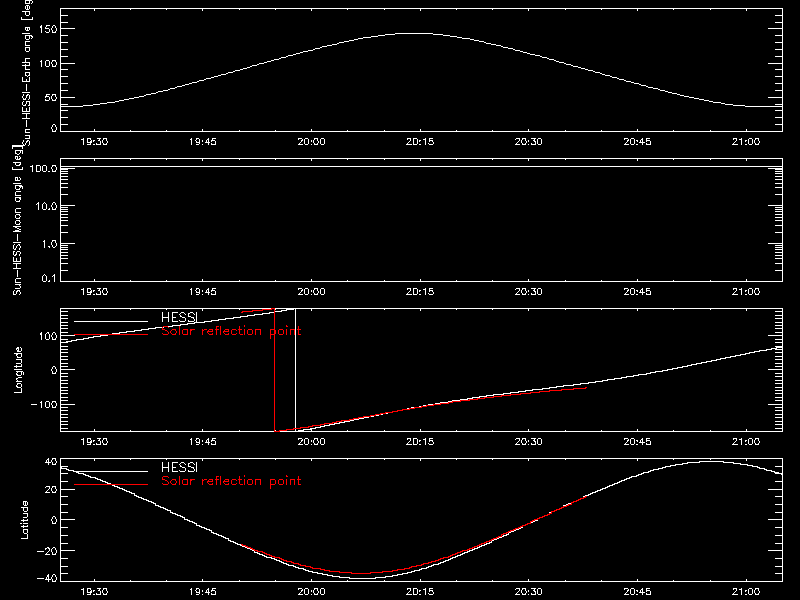Viewport: 800px width, 600px height.
Task: Click 21:00 time label under Moon angle plot
Action: coord(746,292)
